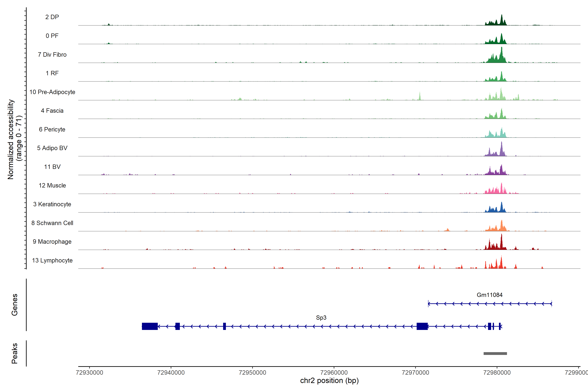Viewport: 588px width, 392px height.
Task: Click the Genes track title
Action: (15, 304)
